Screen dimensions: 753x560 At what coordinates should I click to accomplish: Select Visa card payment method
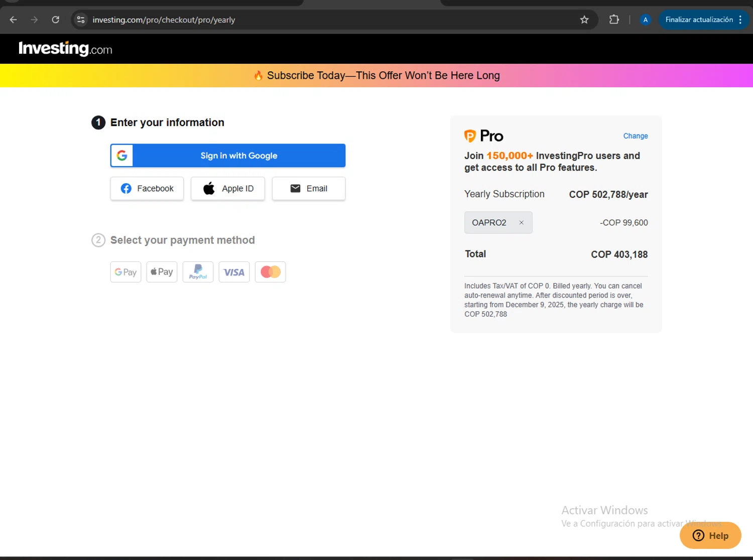point(234,272)
